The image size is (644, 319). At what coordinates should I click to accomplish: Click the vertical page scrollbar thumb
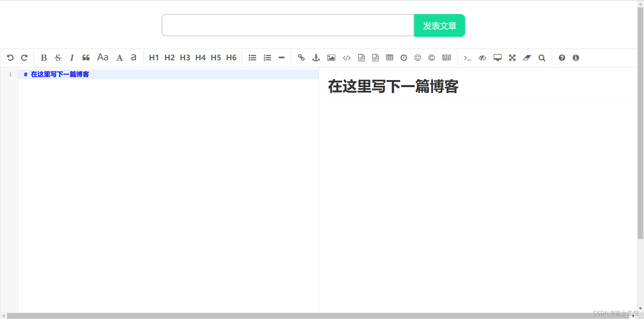coord(640,123)
